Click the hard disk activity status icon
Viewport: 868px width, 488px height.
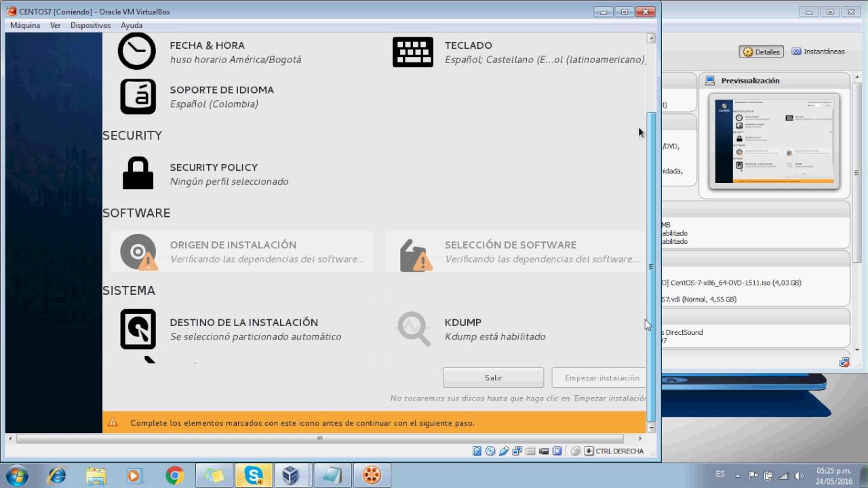[x=477, y=451]
